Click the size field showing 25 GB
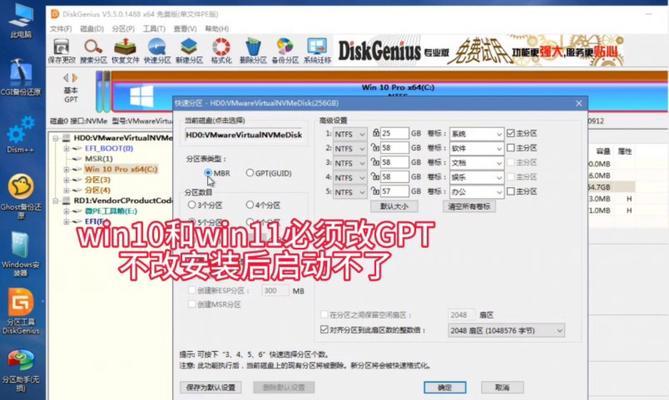This screenshot has height=400, width=669. pyautogui.click(x=395, y=133)
